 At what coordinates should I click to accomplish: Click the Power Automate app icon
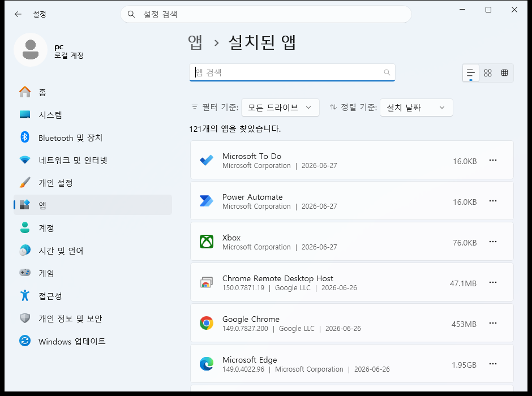point(207,201)
